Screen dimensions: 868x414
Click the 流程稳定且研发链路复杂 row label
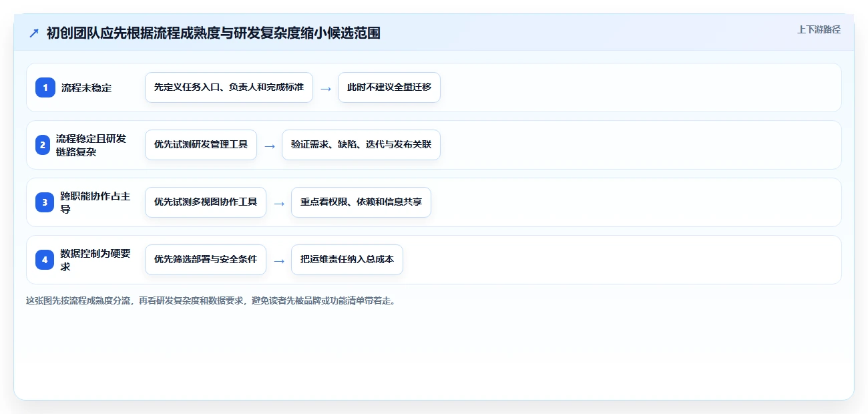point(91,145)
